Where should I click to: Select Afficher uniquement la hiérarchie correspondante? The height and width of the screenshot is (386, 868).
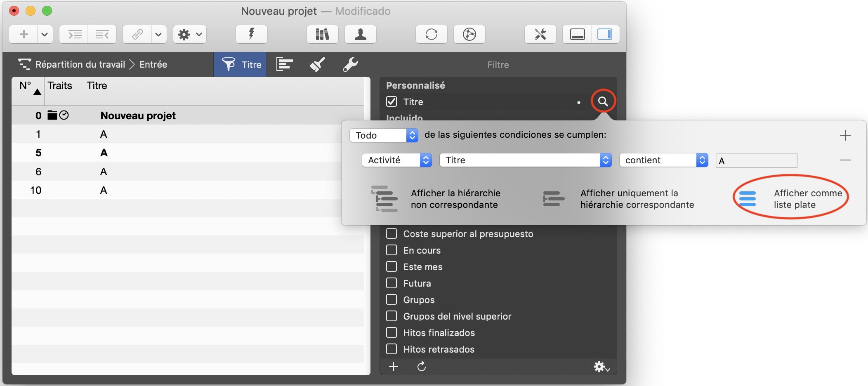click(619, 199)
